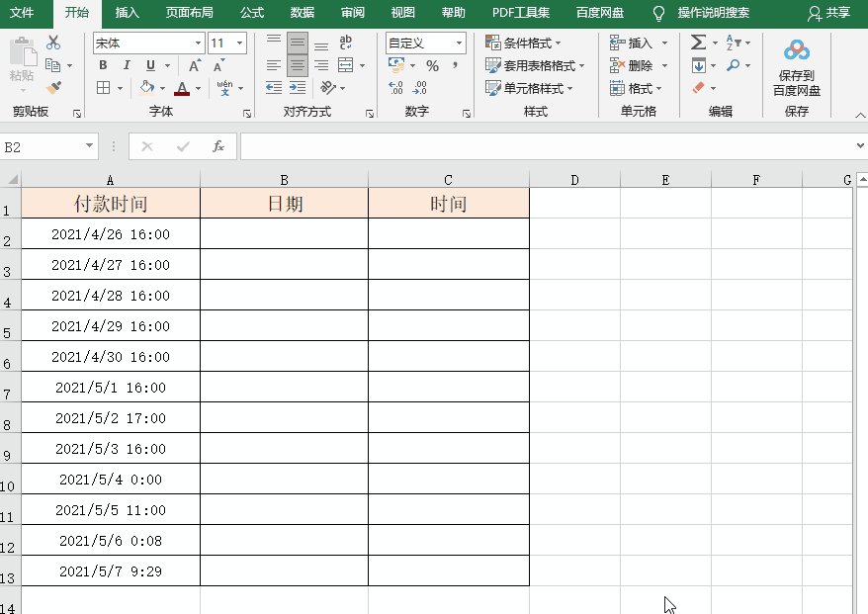Click the Sort and Filter icon
Image resolution: width=868 pixels, height=614 pixels.
734,43
